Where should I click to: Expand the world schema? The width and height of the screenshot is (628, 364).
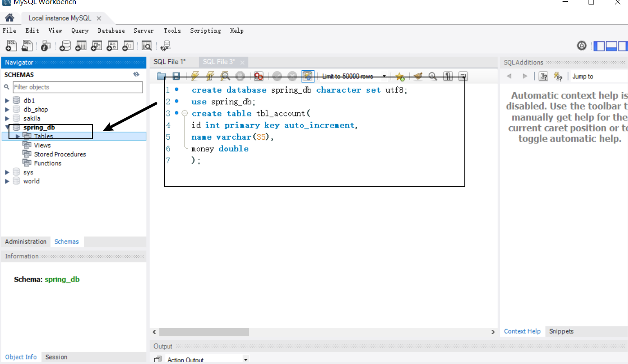pyautogui.click(x=7, y=181)
